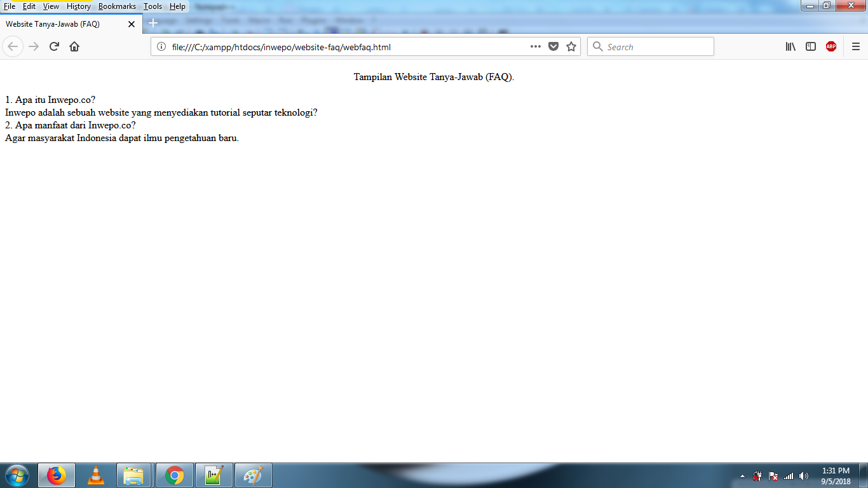868x488 pixels.
Task: Open the volume control in system tray
Action: (x=804, y=476)
